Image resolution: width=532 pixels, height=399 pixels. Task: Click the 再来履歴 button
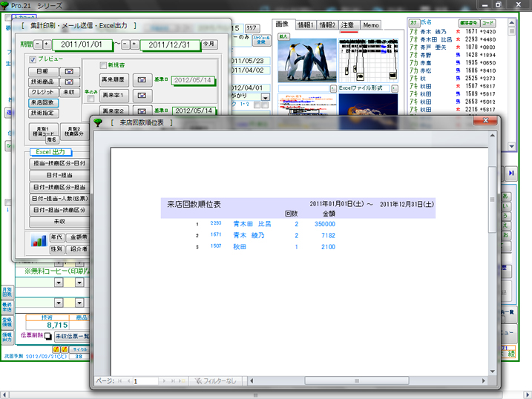click(114, 80)
